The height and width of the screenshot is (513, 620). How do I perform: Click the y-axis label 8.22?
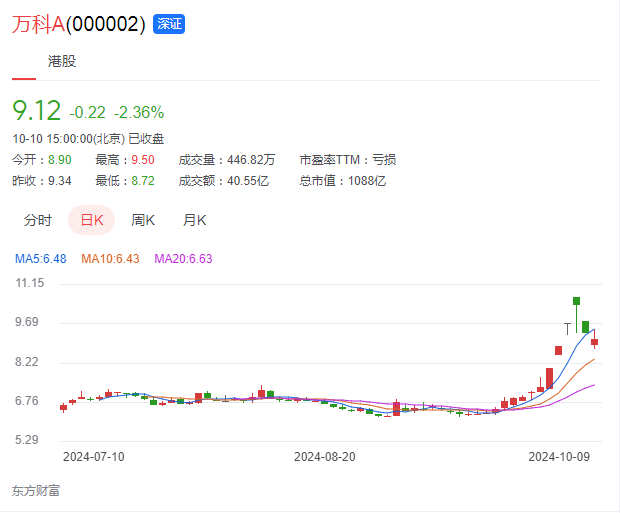(27, 362)
